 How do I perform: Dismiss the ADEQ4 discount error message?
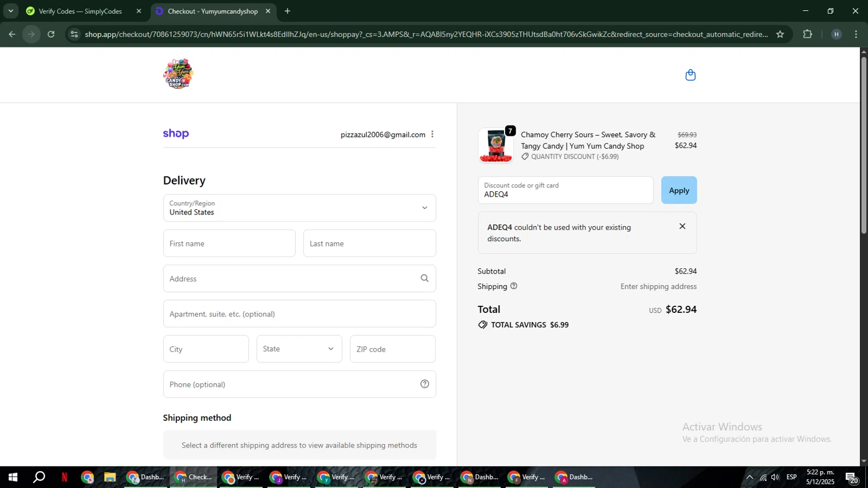click(682, 226)
